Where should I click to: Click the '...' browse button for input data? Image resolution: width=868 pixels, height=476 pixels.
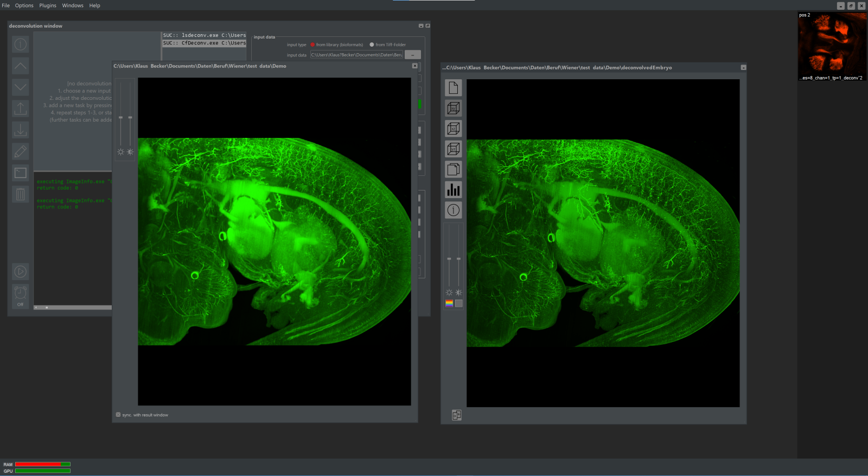[x=412, y=55]
